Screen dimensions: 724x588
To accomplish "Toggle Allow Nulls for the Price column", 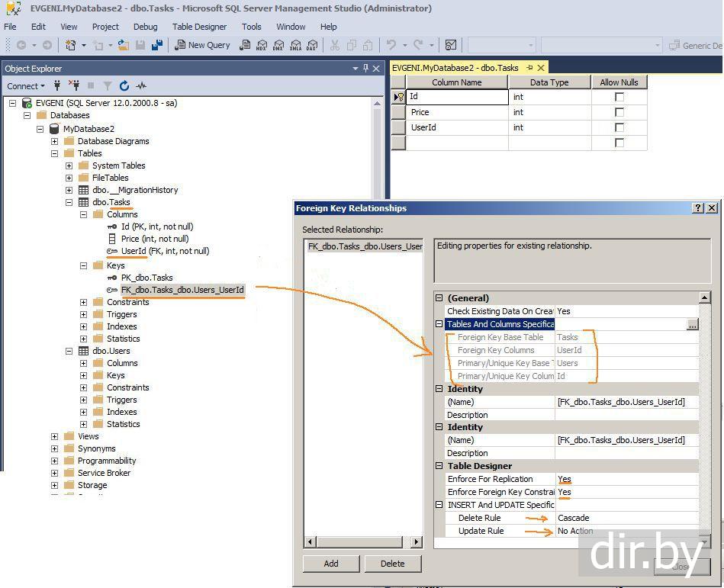I will click(619, 112).
